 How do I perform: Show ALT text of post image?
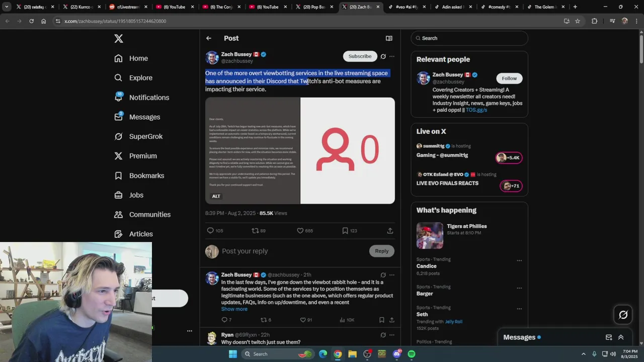click(216, 196)
